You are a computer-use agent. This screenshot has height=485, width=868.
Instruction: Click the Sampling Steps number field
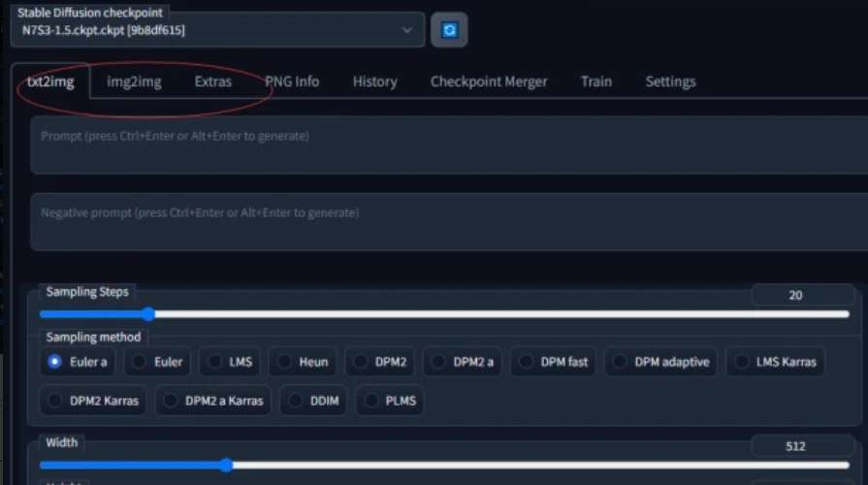(795, 295)
